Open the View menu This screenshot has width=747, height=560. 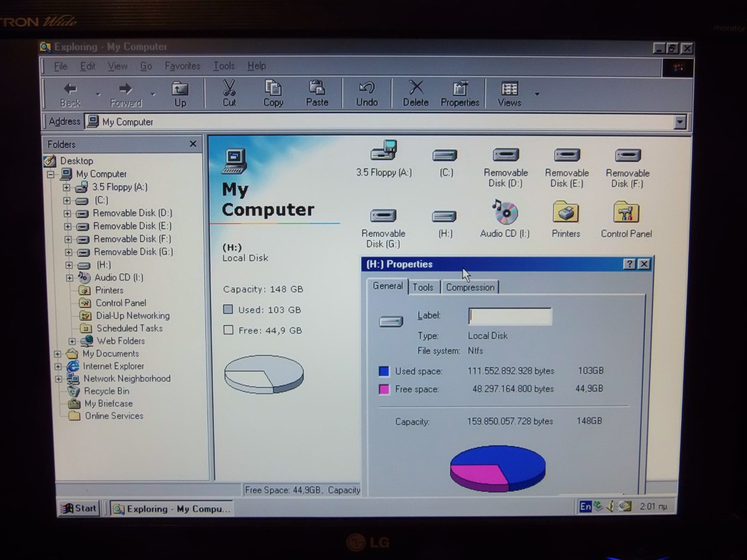coord(117,66)
